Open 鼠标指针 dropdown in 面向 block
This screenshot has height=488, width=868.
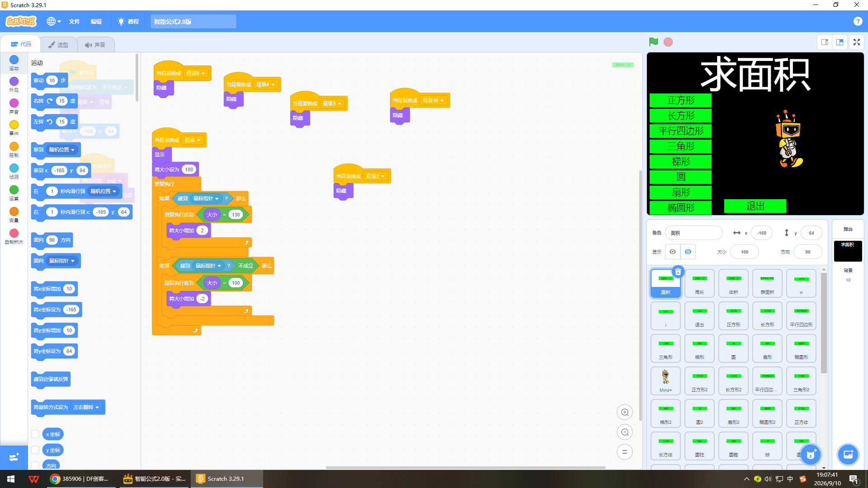pyautogui.click(x=61, y=261)
